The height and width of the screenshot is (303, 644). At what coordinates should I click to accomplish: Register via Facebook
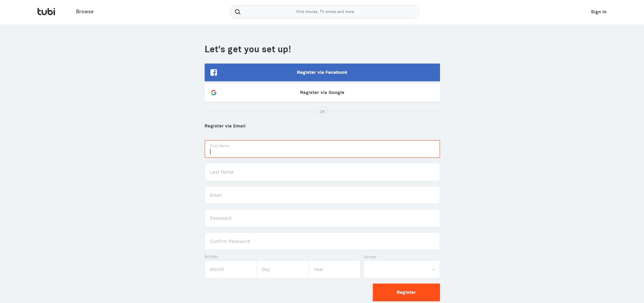tap(322, 72)
